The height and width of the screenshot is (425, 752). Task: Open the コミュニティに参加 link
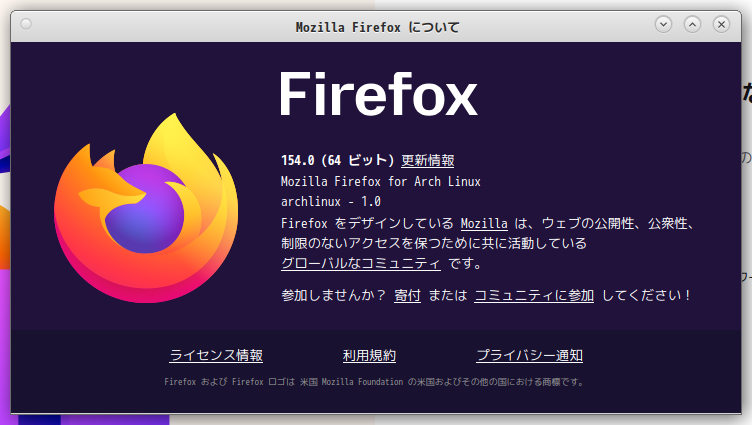point(534,295)
